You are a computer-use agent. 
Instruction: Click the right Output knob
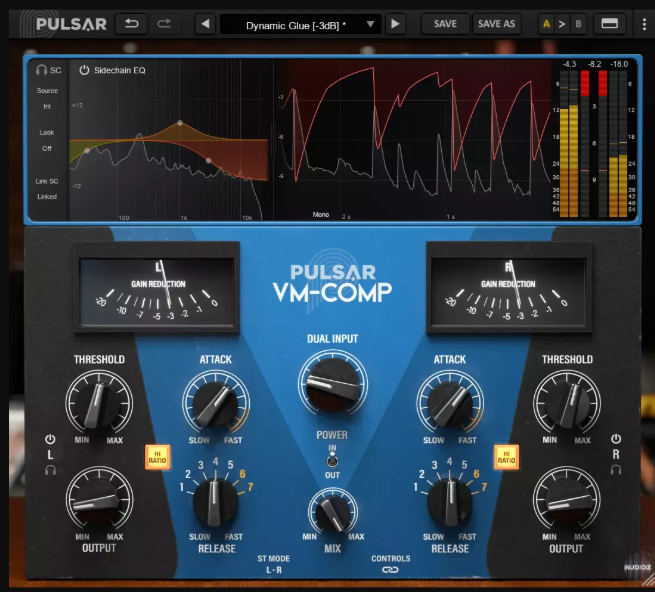tap(567, 500)
